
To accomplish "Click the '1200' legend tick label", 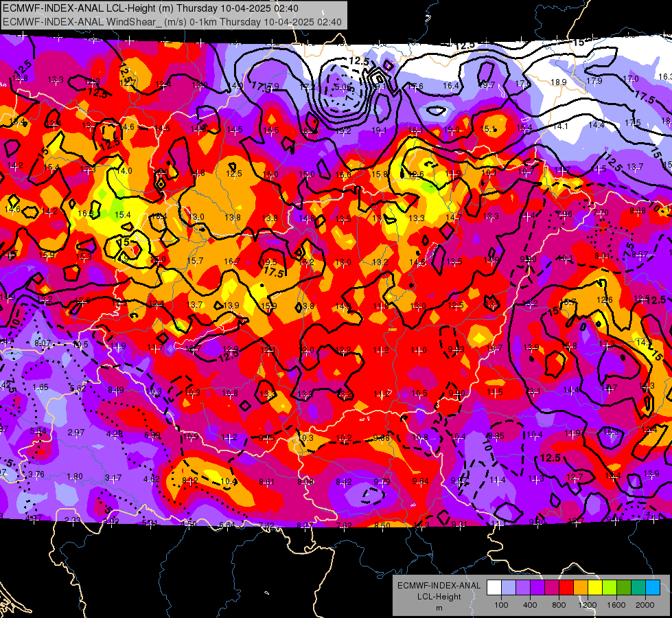I will 588,605.
